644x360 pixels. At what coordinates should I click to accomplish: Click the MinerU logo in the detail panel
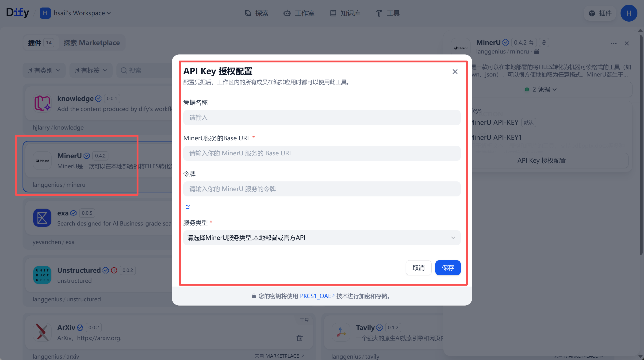460,47
